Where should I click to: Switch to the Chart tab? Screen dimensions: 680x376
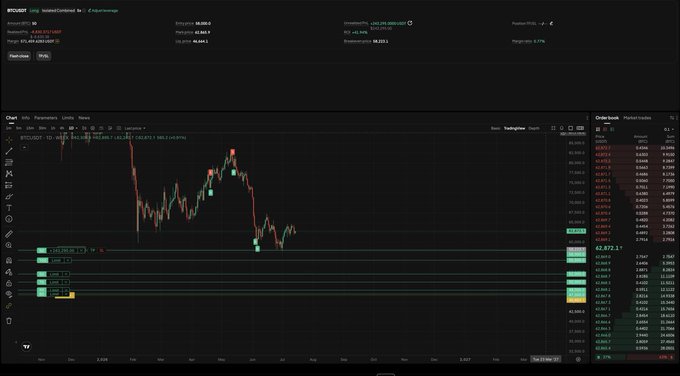pos(11,118)
